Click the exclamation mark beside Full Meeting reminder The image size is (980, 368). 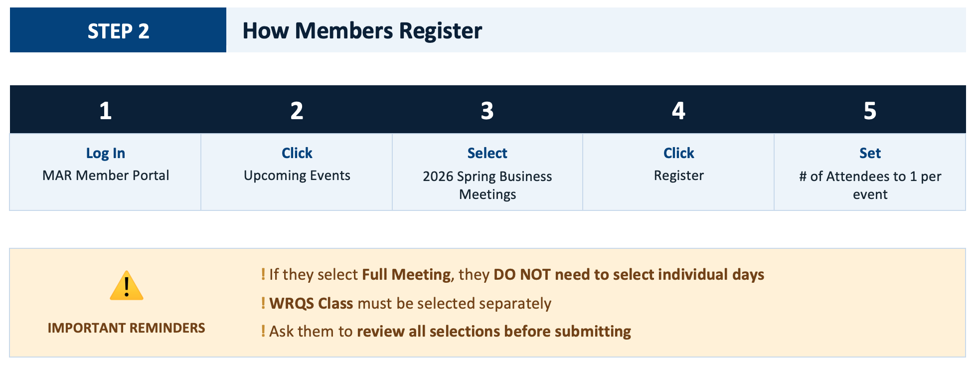pos(263,274)
